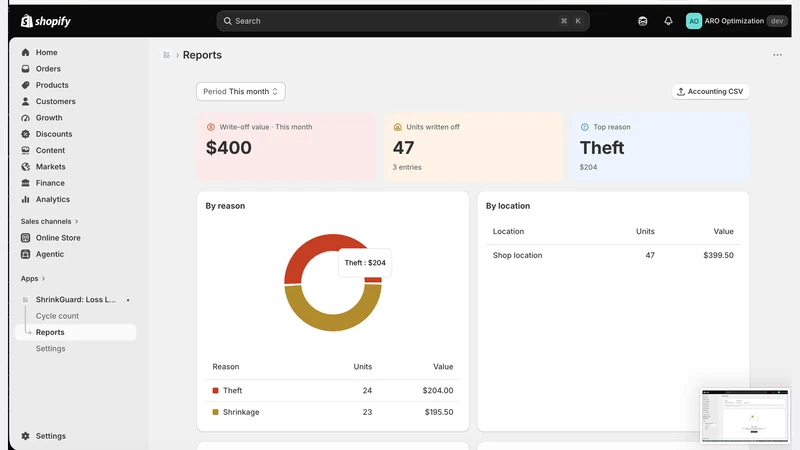Click the info icon on Top reason card
The width and height of the screenshot is (800, 450).
[x=585, y=127]
